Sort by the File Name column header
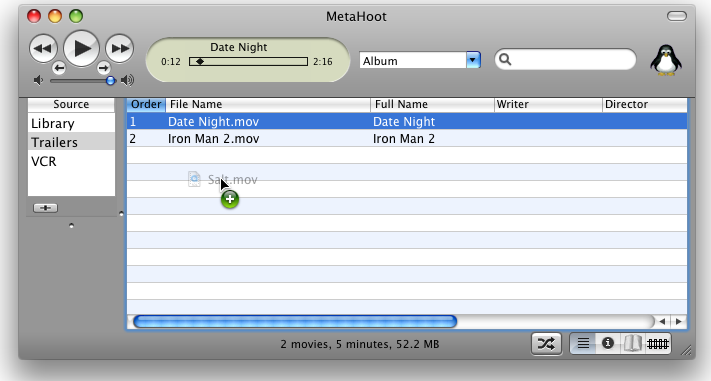 (x=268, y=104)
